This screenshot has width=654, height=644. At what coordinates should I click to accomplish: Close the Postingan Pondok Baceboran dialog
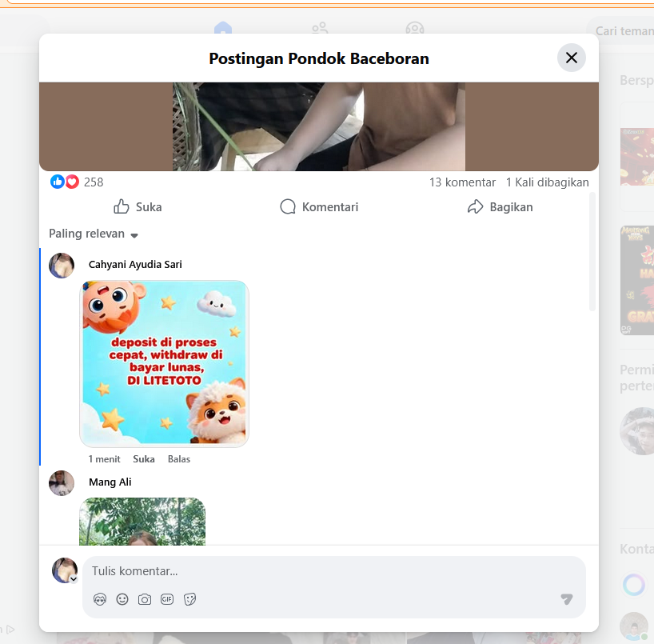click(572, 58)
